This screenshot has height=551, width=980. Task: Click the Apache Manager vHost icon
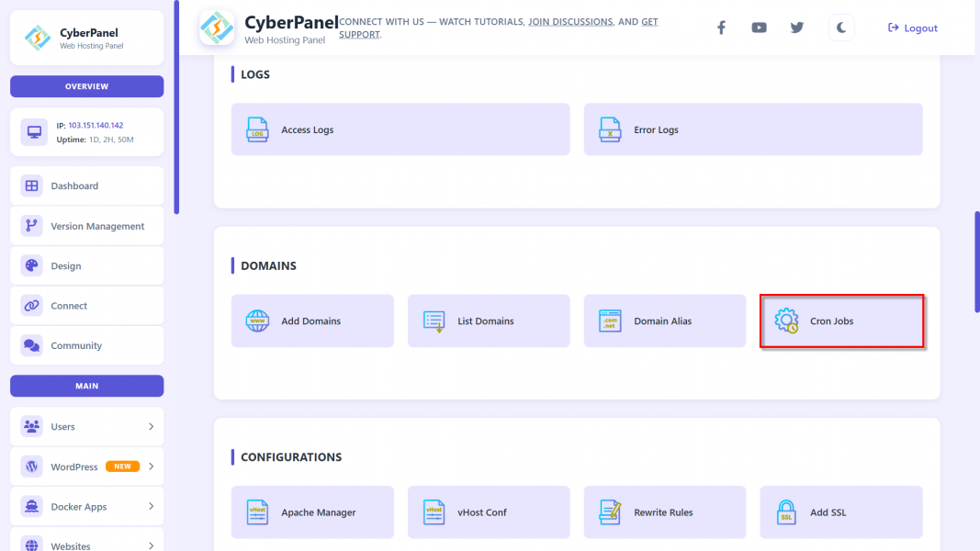coord(257,512)
